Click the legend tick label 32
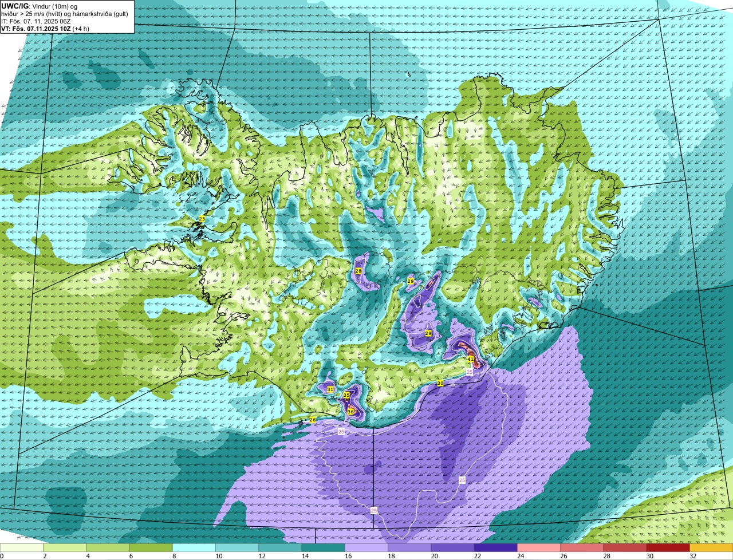 (692, 556)
